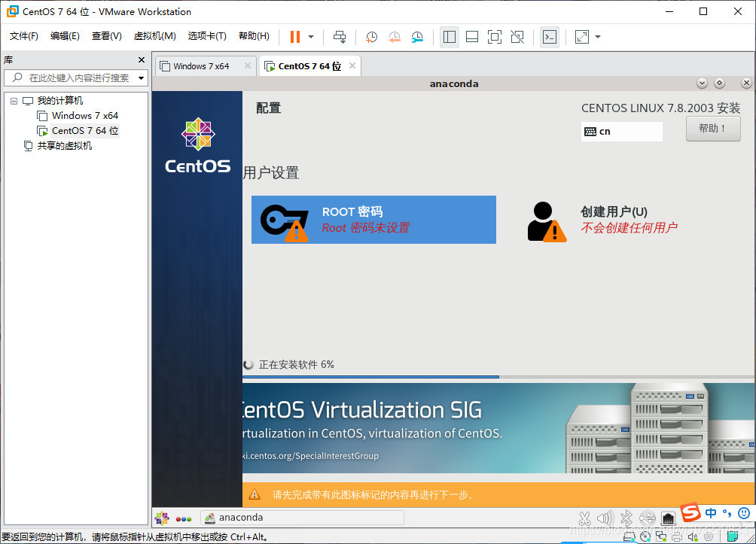Collapse the 我的计算机 tree node

pyautogui.click(x=14, y=101)
